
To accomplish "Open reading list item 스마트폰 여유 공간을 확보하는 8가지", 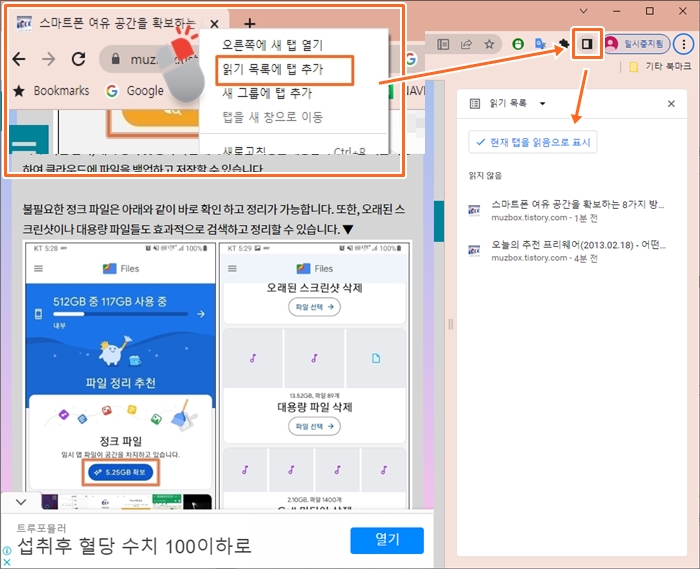I will click(571, 211).
